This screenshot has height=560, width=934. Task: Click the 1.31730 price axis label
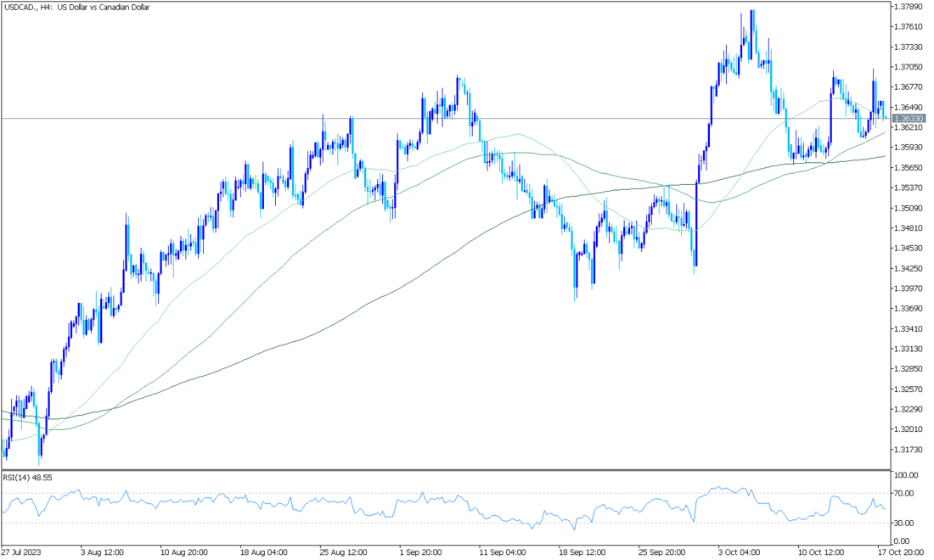tap(909, 450)
